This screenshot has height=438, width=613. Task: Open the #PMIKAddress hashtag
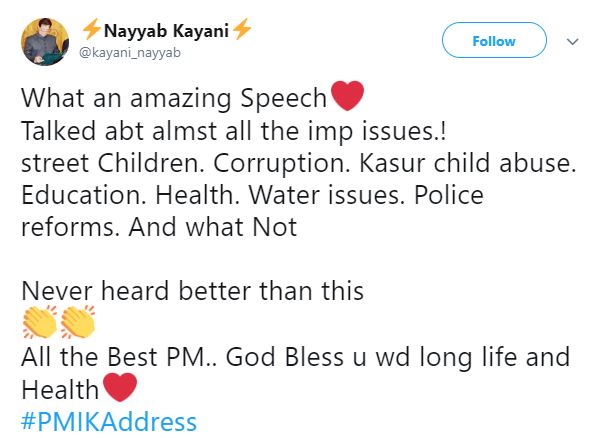108,420
